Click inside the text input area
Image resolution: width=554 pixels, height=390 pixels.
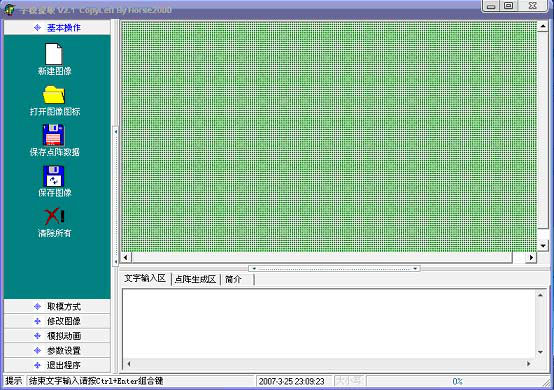[x=329, y=324]
